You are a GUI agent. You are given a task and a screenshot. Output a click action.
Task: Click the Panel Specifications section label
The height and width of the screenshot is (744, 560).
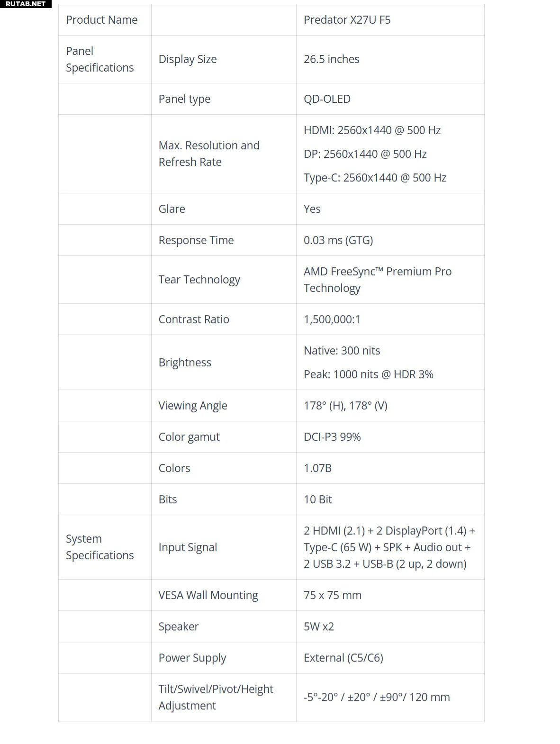click(x=99, y=59)
